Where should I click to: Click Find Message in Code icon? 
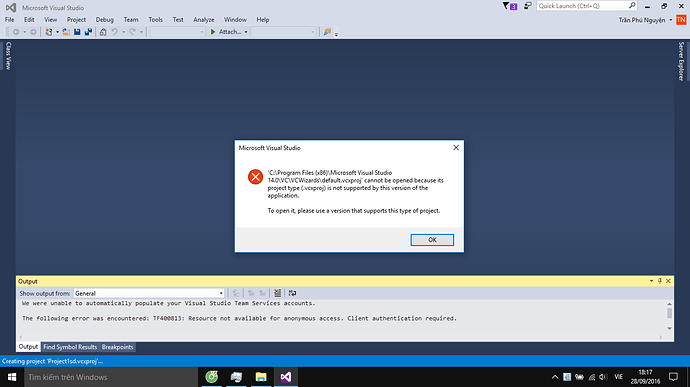(x=236, y=293)
